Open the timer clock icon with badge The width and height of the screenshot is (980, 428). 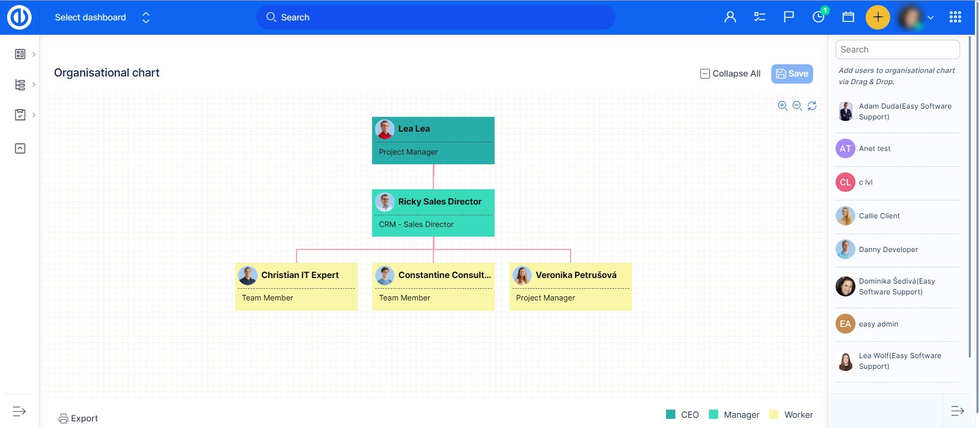[x=818, y=17]
